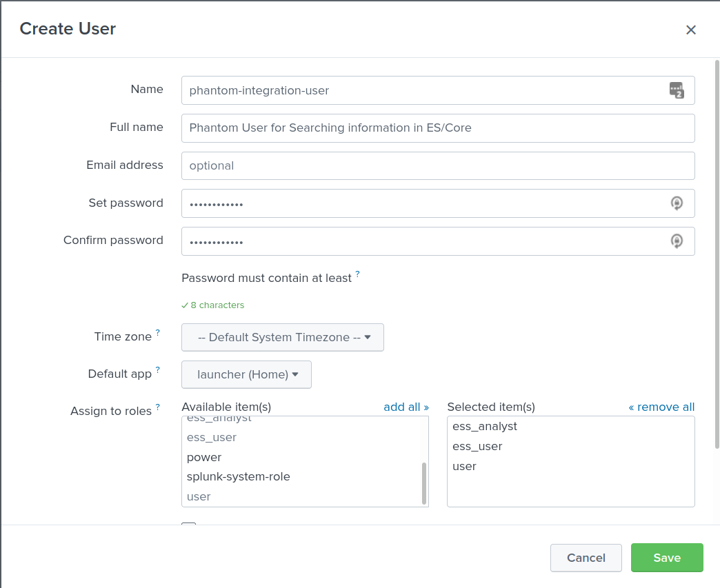Select splunk-system-role in Available items
The height and width of the screenshot is (588, 720).
[x=237, y=476]
